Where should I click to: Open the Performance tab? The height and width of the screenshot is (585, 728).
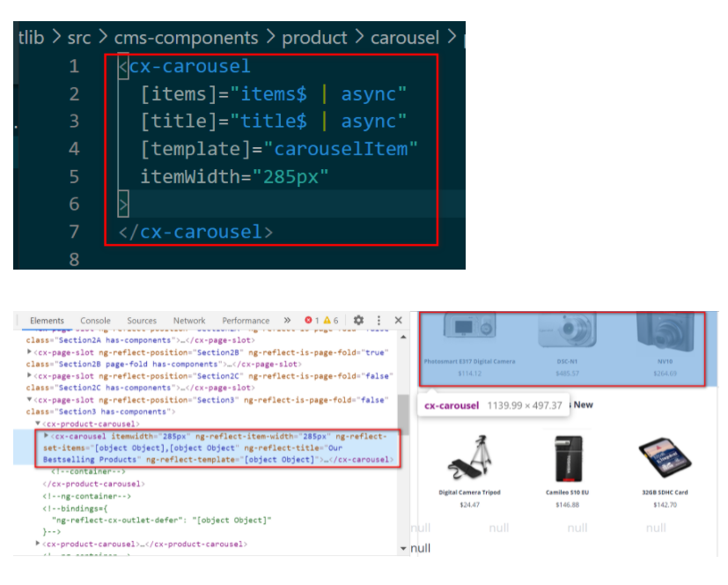pos(246,321)
